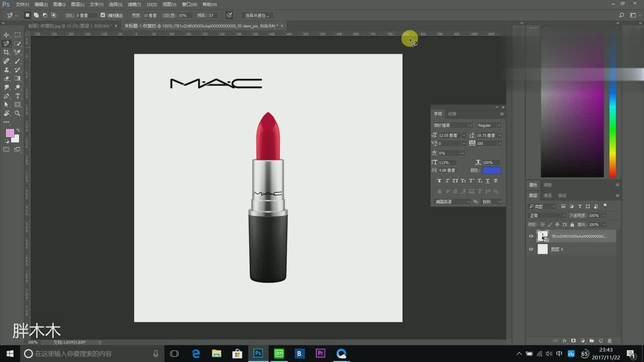This screenshot has width=644, height=362.
Task: Select the Horizontal Type tool
Action: (18, 96)
